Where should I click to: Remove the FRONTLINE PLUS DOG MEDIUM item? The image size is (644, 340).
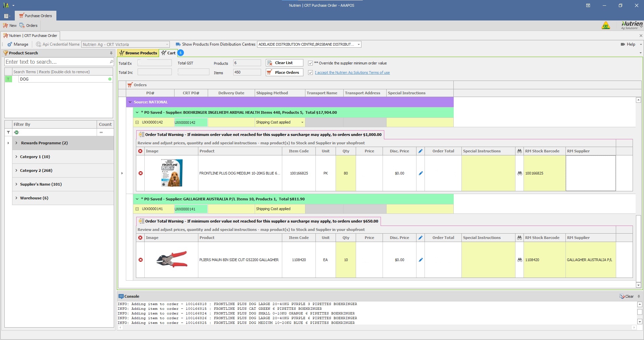tap(141, 173)
